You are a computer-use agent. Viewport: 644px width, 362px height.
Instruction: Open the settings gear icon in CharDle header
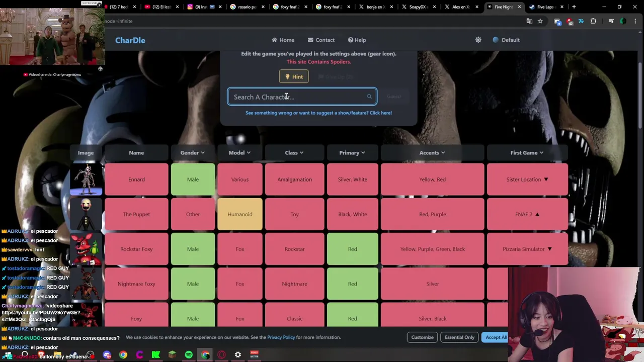[x=478, y=40]
